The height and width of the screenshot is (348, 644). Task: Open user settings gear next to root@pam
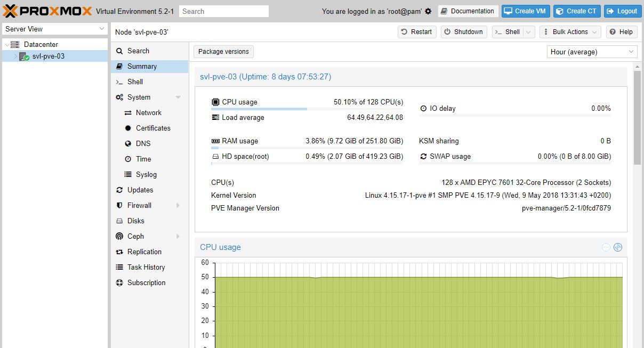(428, 11)
